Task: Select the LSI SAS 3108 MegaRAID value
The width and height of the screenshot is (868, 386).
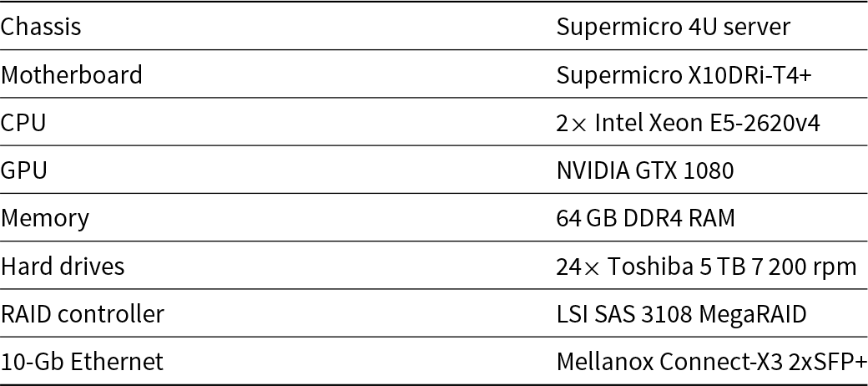Action: pyautogui.click(x=682, y=314)
